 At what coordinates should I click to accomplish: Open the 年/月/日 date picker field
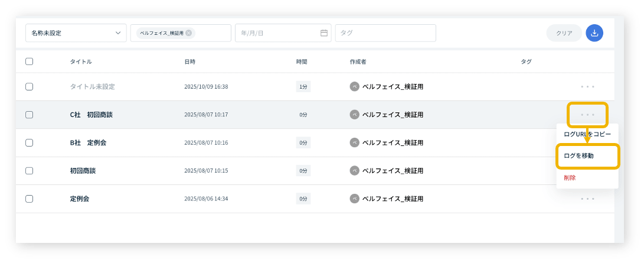point(277,33)
